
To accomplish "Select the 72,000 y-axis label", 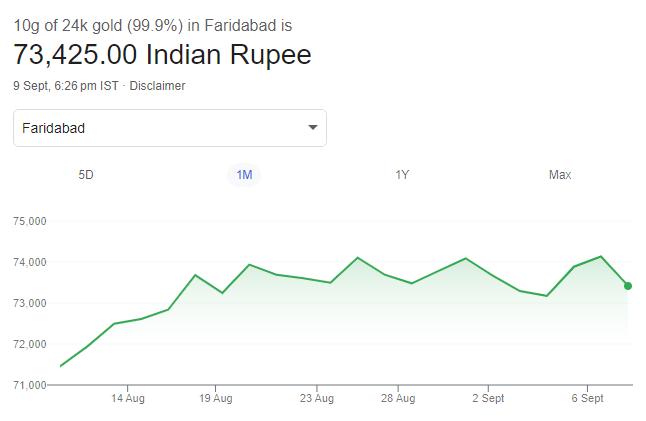I will coord(31,344).
